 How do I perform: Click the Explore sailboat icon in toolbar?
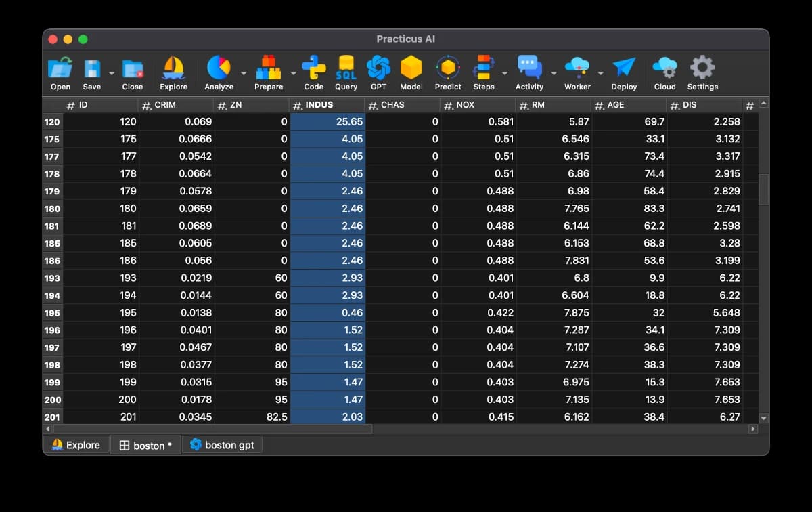pyautogui.click(x=173, y=68)
